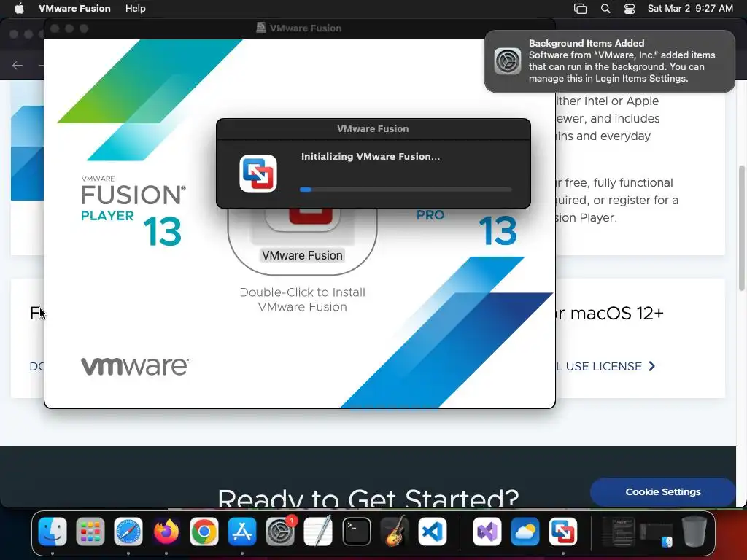Open TextEdit from the Dock

[x=318, y=532]
